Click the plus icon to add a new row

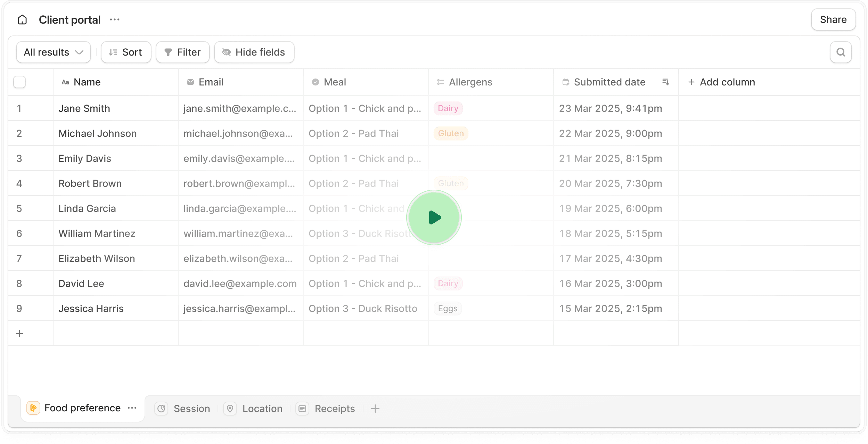[x=19, y=333]
